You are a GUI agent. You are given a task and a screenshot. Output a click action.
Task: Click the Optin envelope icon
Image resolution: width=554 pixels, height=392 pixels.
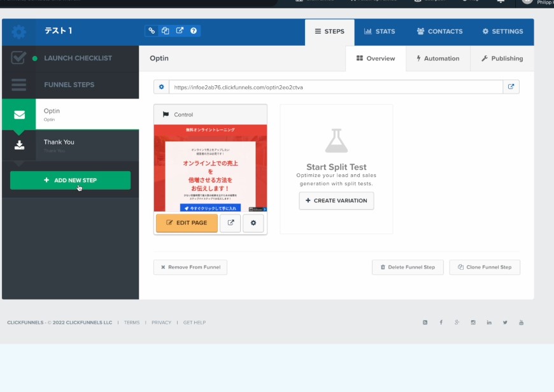point(19,115)
